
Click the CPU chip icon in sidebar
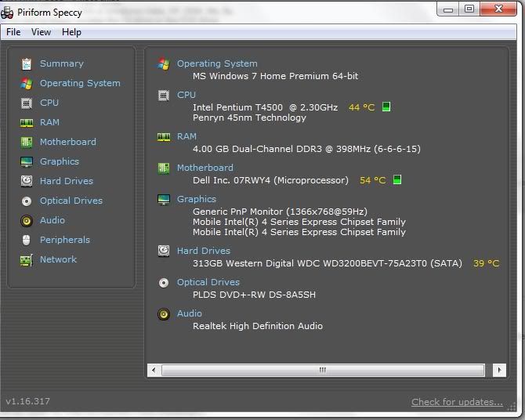coord(27,103)
